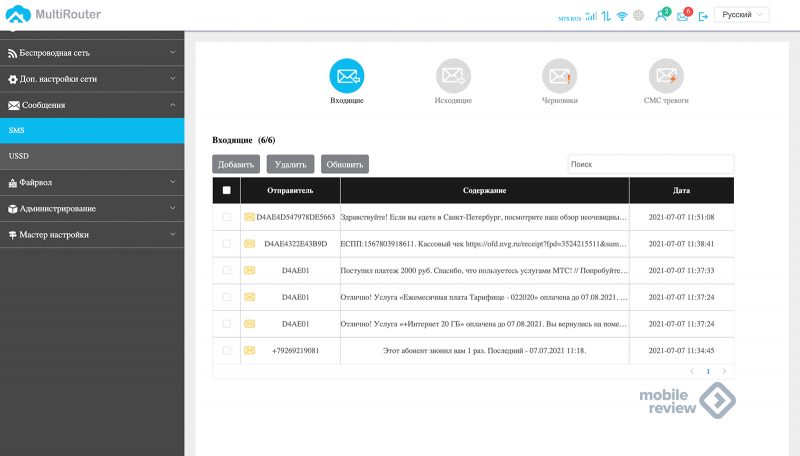Toggle the select-all checkbox in table header

pyautogui.click(x=227, y=190)
